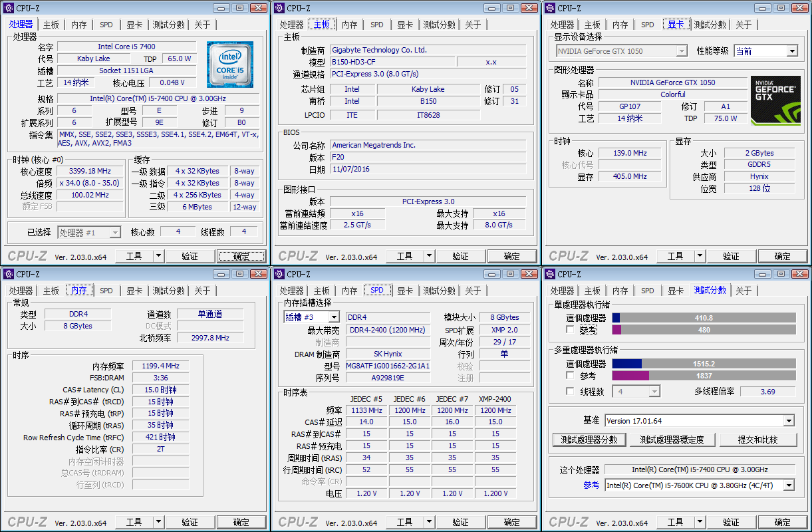Viewport: 812px width, 532px height.
Task: Switch to SPD tab in the 显卡 window
Action: click(x=648, y=25)
